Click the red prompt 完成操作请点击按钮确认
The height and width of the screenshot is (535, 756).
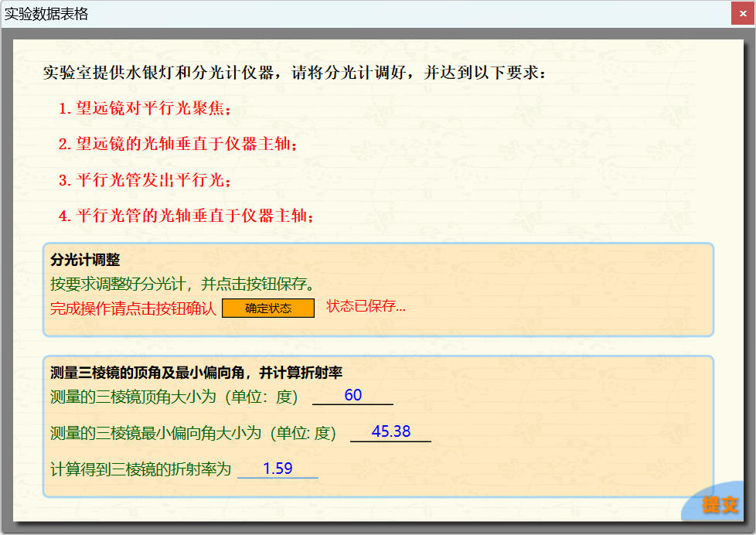pos(133,308)
